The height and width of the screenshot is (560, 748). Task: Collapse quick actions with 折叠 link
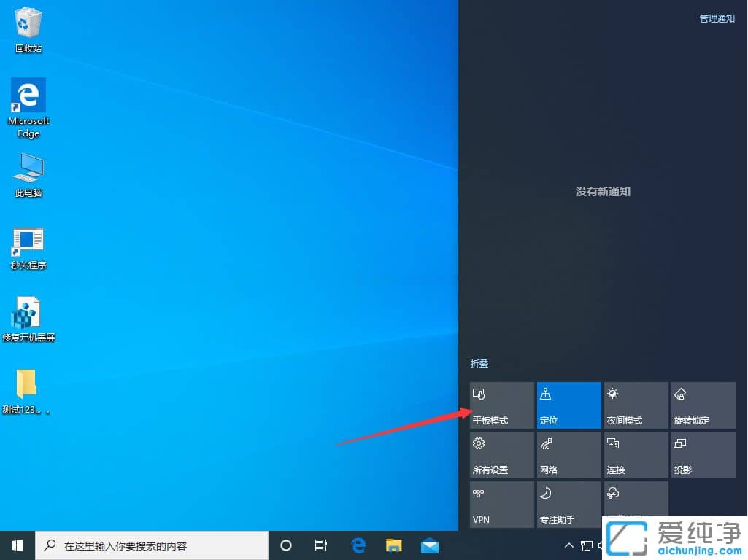point(479,363)
